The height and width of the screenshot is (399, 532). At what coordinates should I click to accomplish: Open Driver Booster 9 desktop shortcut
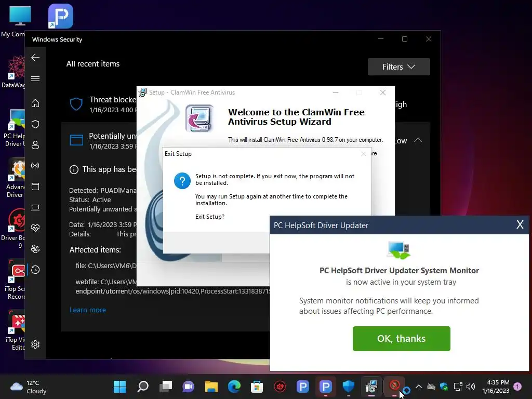[x=14, y=229]
